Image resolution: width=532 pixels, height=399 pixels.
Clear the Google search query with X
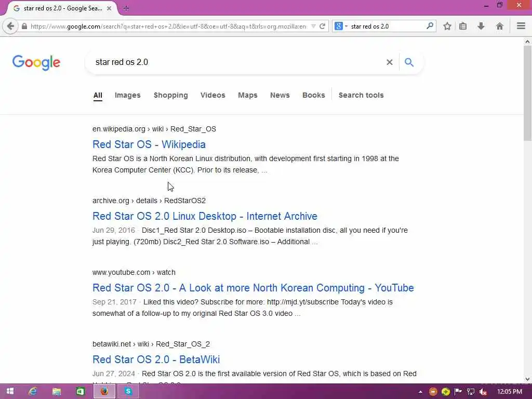pyautogui.click(x=390, y=62)
